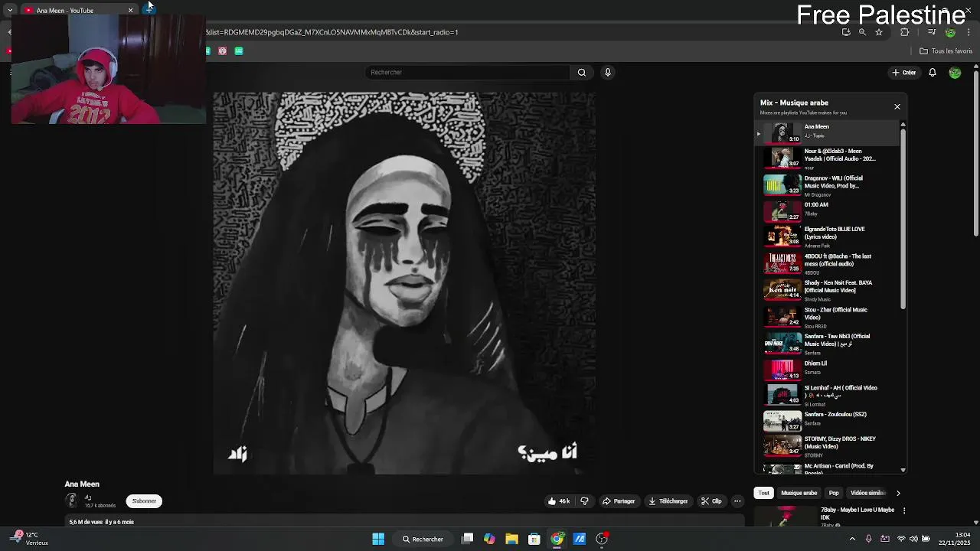This screenshot has width=980, height=551.
Task: Show more filter chips with right arrow
Action: (898, 493)
